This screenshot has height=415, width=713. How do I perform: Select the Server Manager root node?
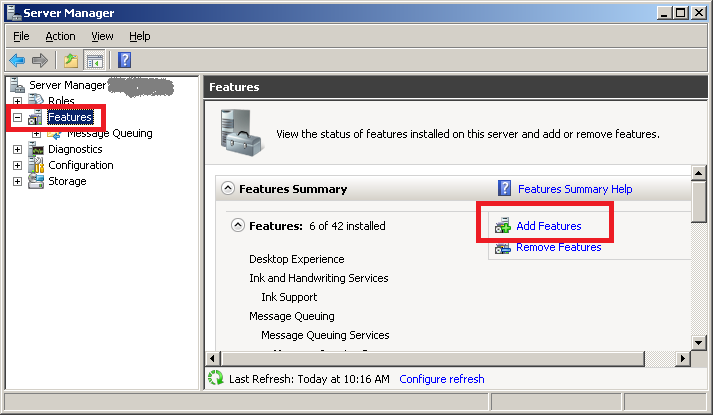coord(67,85)
